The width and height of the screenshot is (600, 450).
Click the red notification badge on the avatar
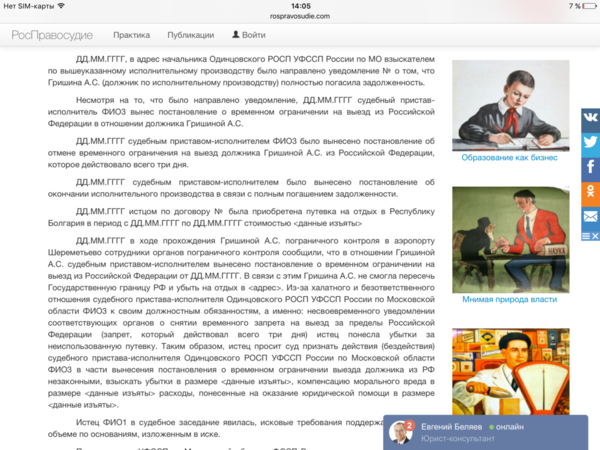click(x=410, y=423)
